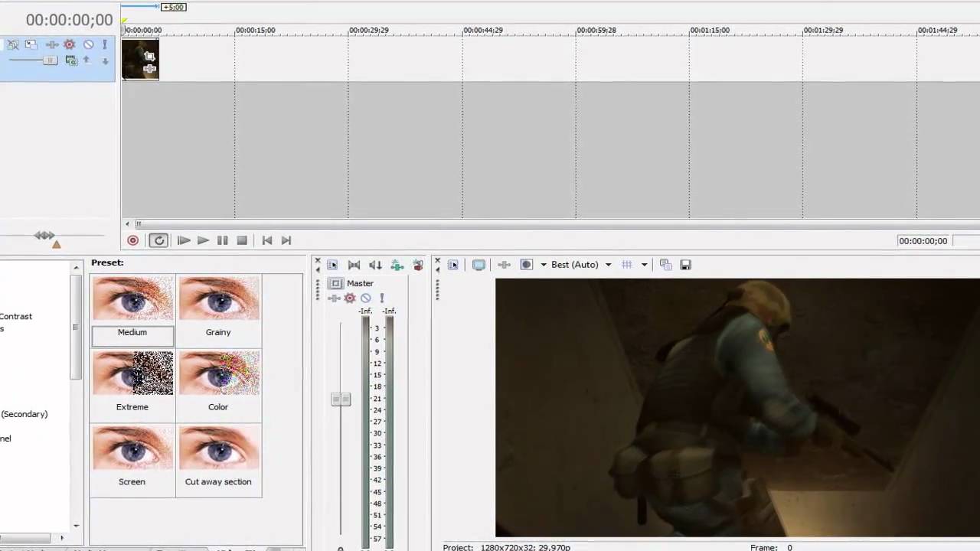
Task: Click the video track level slider
Action: pyautogui.click(x=50, y=60)
